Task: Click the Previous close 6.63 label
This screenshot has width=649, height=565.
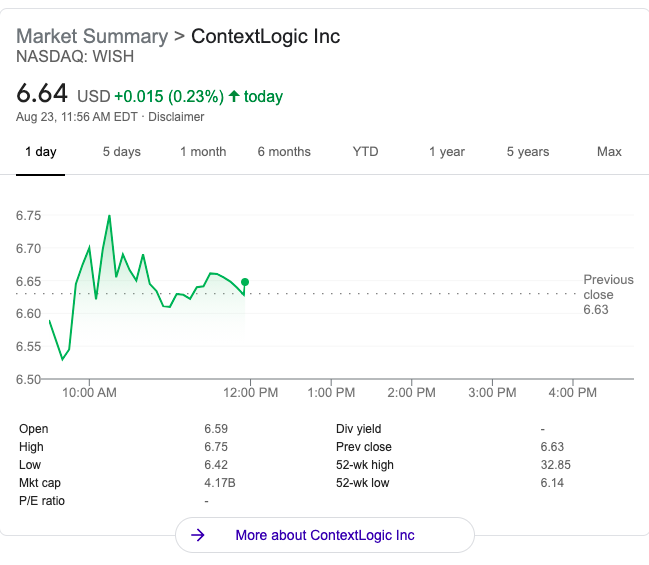Action: click(x=608, y=294)
